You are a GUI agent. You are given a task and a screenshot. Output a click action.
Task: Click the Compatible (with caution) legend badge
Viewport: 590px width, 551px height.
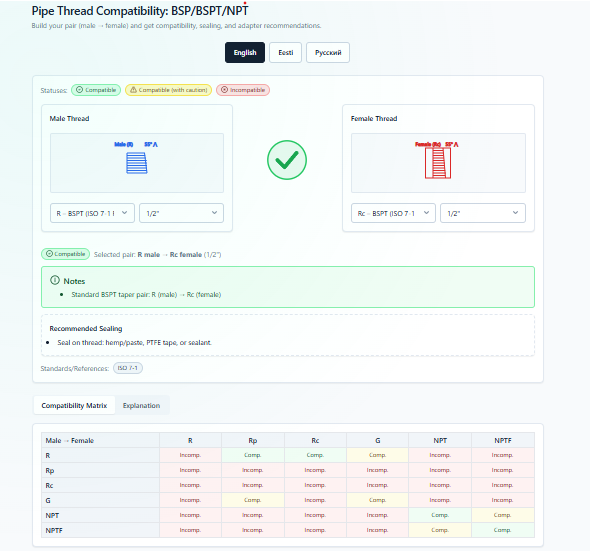pyautogui.click(x=168, y=90)
